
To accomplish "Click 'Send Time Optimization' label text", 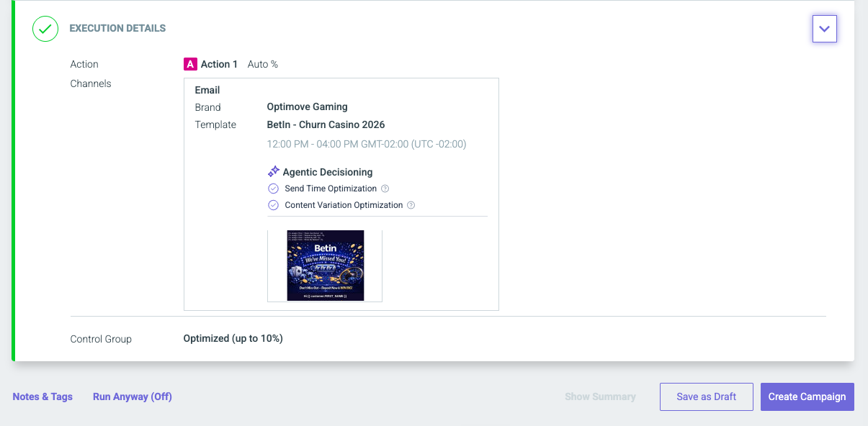I will pos(331,189).
